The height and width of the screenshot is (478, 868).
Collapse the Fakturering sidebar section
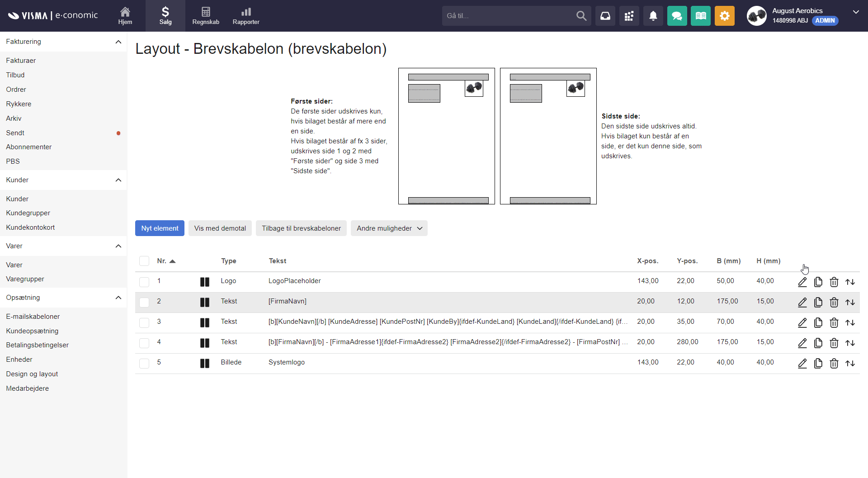click(x=118, y=42)
